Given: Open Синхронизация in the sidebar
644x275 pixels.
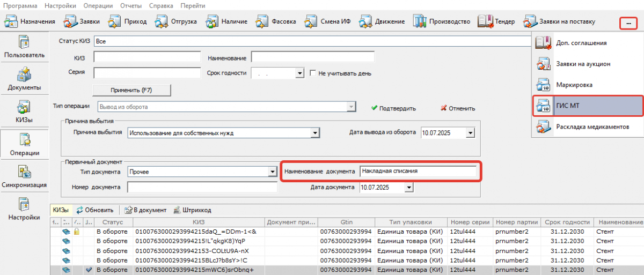Looking at the screenshot, I should coord(24,177).
